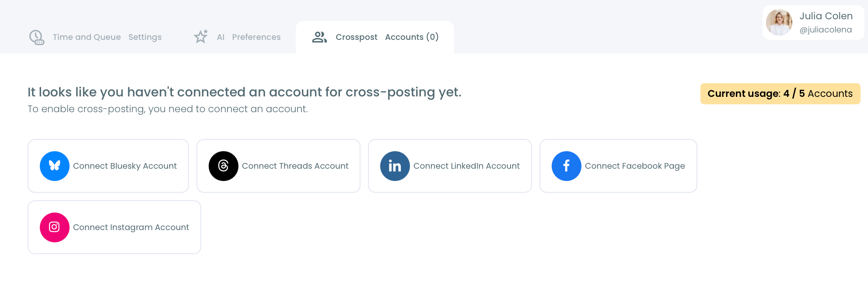The width and height of the screenshot is (868, 298).
Task: Click Julia Colen's profile avatar
Action: coord(779,22)
